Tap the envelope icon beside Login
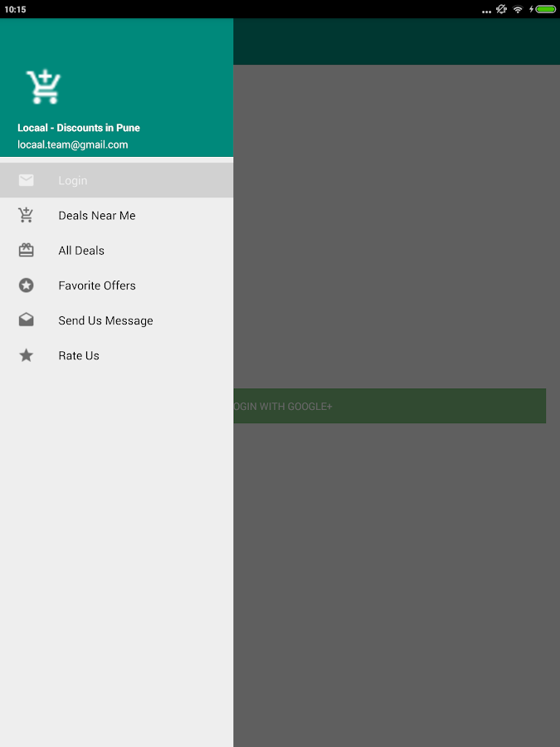The height and width of the screenshot is (747, 560). [x=27, y=180]
